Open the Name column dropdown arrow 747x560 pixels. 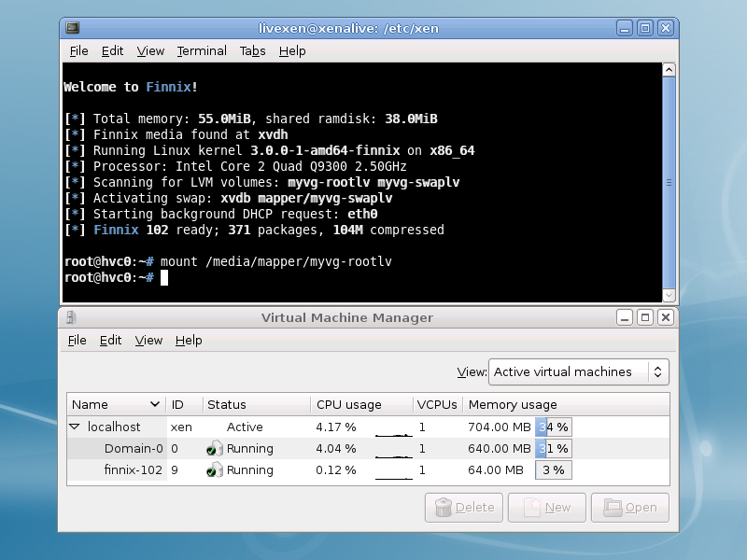click(x=154, y=405)
